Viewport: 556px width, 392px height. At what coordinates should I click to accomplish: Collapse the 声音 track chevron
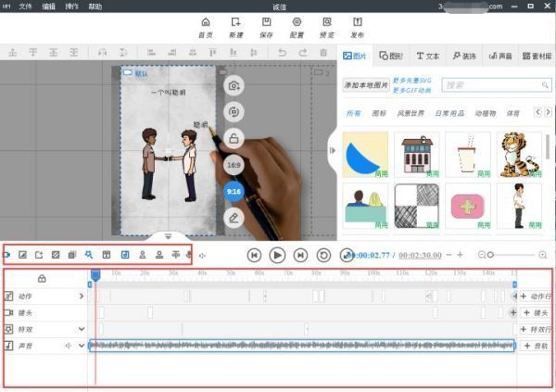click(82, 346)
